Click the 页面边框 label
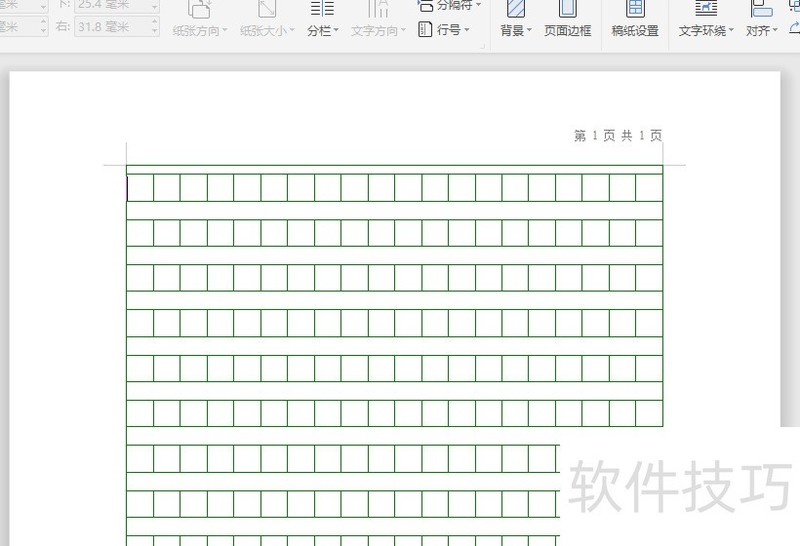 (x=567, y=31)
